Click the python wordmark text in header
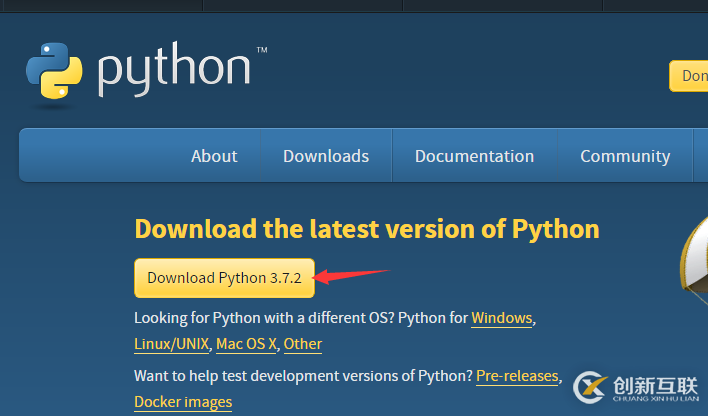708x416 pixels. point(175,70)
